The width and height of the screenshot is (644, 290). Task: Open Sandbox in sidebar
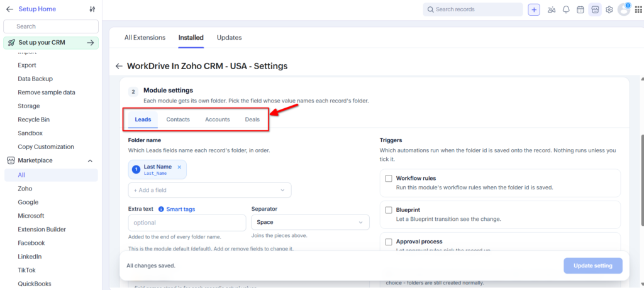coord(30,133)
